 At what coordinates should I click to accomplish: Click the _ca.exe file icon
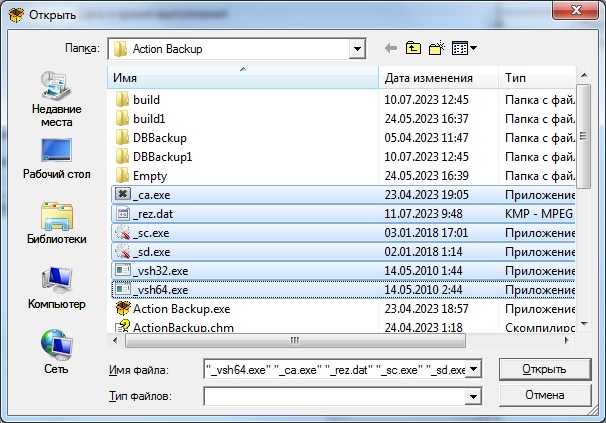click(x=123, y=194)
